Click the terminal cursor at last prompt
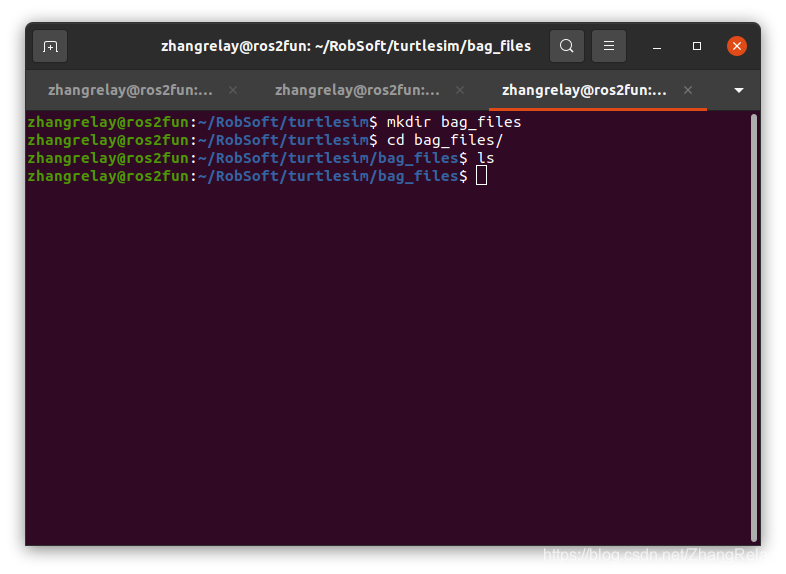Screen dimensions: 786x574 [481, 176]
